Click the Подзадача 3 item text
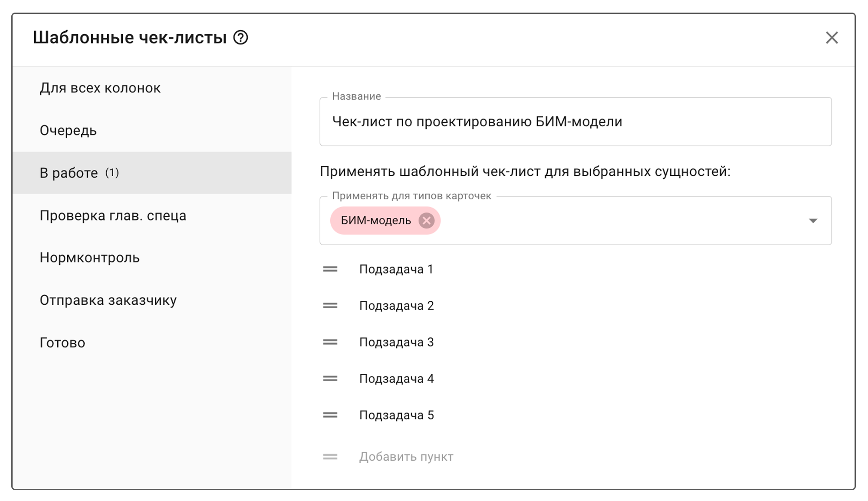This screenshot has width=868, height=501. click(396, 342)
